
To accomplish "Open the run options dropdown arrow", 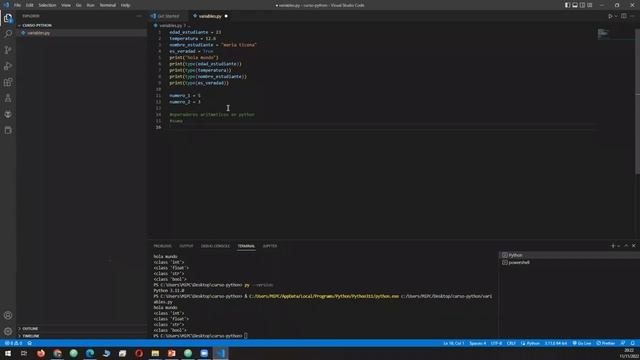I will coord(616,16).
